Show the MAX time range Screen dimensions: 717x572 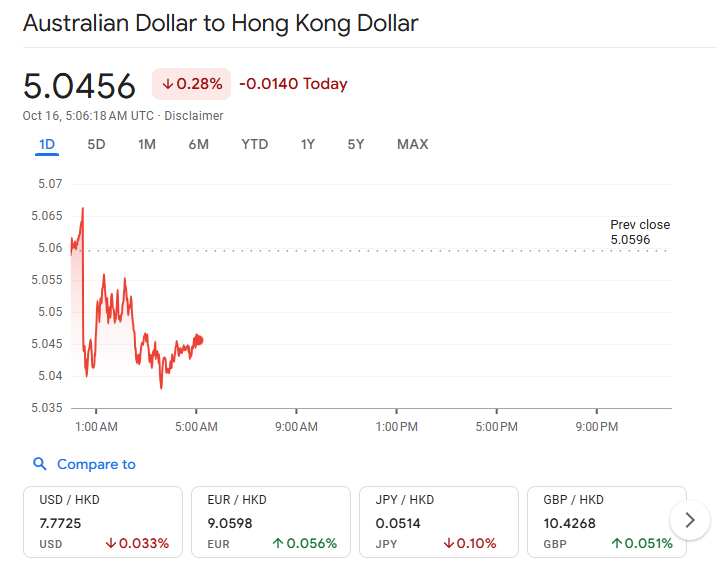tap(412, 144)
